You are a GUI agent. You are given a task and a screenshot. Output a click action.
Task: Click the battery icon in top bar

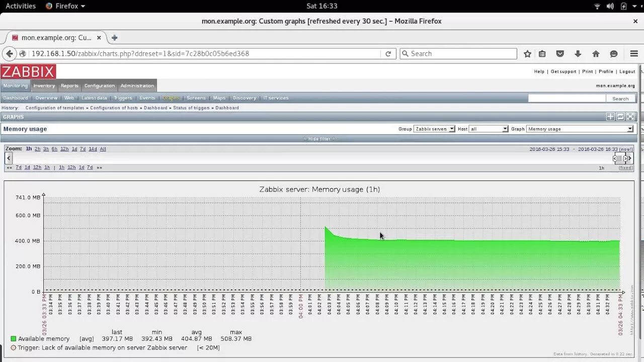click(624, 6)
